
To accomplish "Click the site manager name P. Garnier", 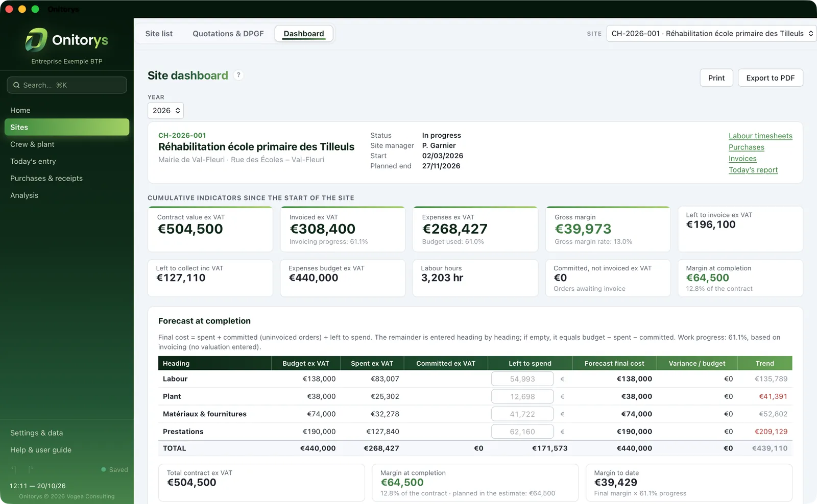I will tap(439, 145).
